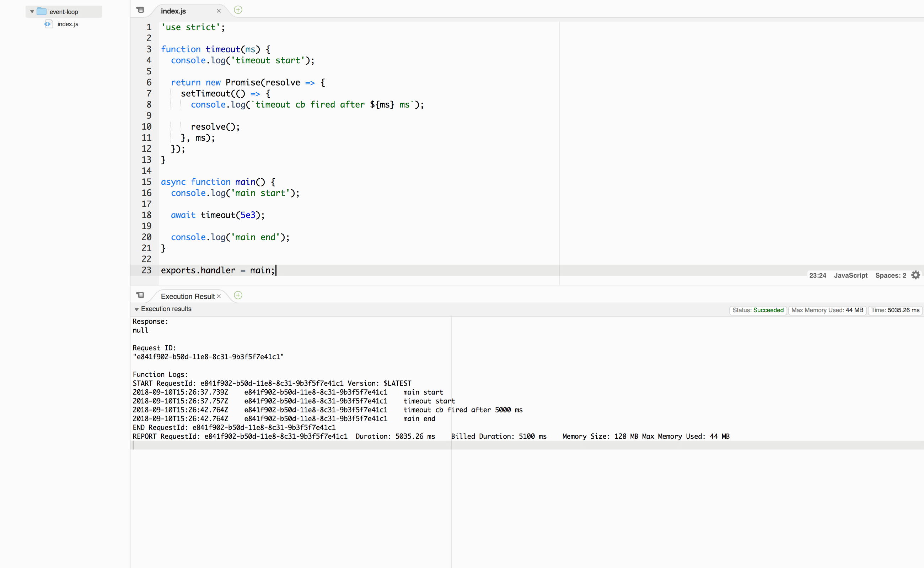Switch to index.js editor tab
Viewport: 924px width, 568px height.
pyautogui.click(x=173, y=11)
